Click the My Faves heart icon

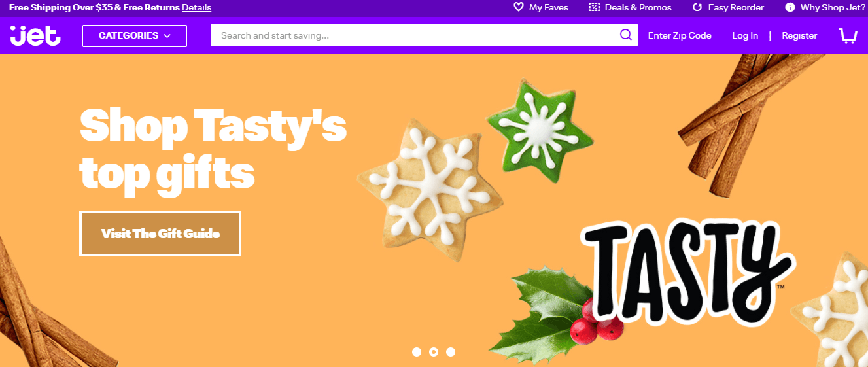[519, 7]
